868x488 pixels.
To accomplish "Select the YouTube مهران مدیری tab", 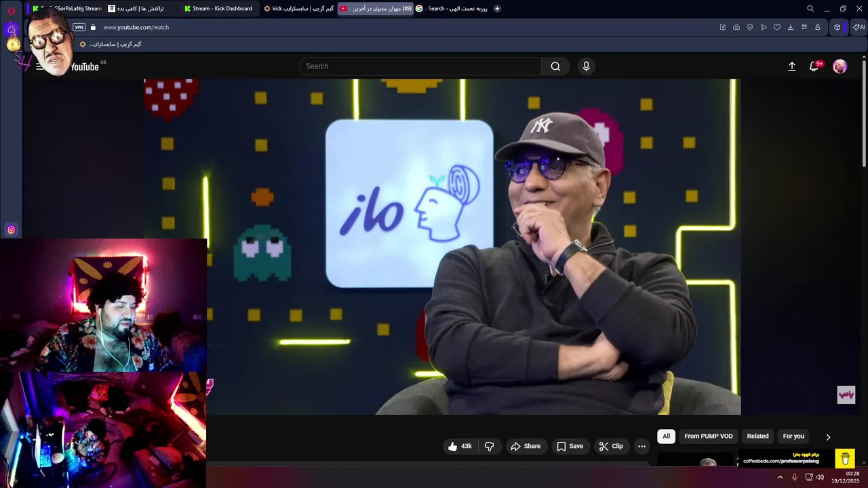I will [x=376, y=9].
